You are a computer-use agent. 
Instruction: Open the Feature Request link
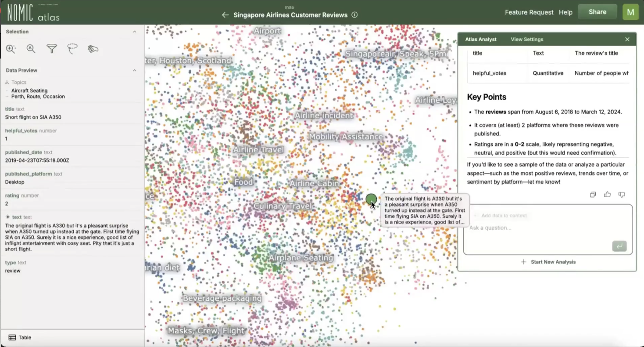(x=529, y=12)
